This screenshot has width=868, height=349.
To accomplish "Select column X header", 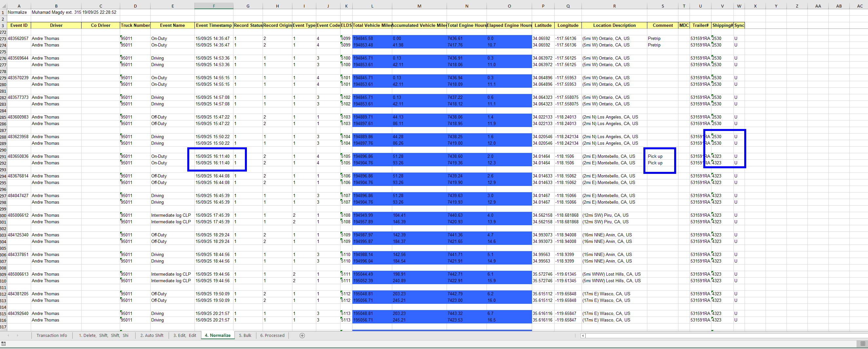I will (x=755, y=6).
